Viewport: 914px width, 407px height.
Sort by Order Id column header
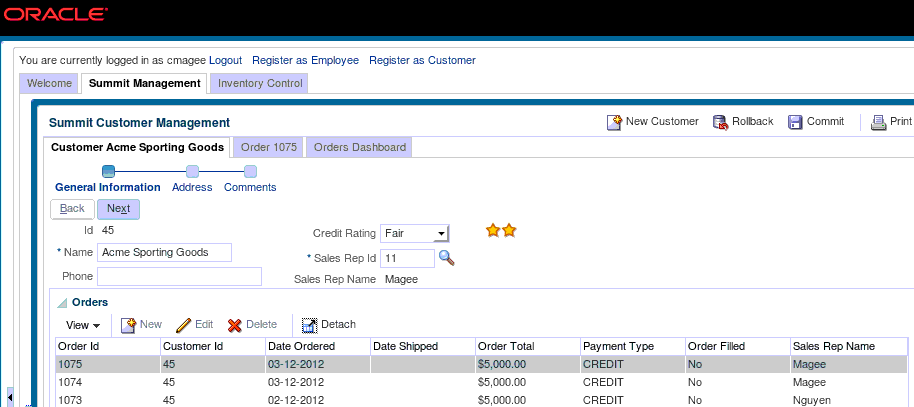click(108, 346)
